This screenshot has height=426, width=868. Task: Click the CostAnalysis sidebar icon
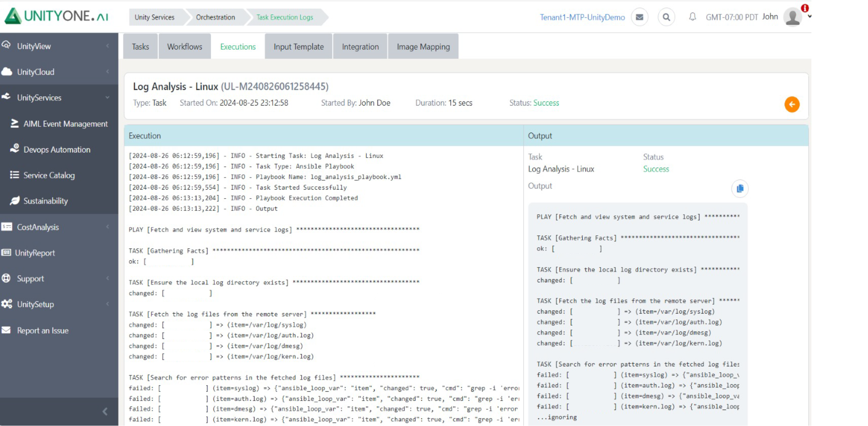[x=7, y=227]
